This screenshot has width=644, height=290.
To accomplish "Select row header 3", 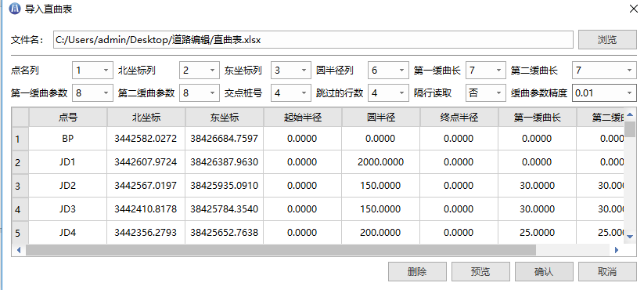I will [20, 186].
